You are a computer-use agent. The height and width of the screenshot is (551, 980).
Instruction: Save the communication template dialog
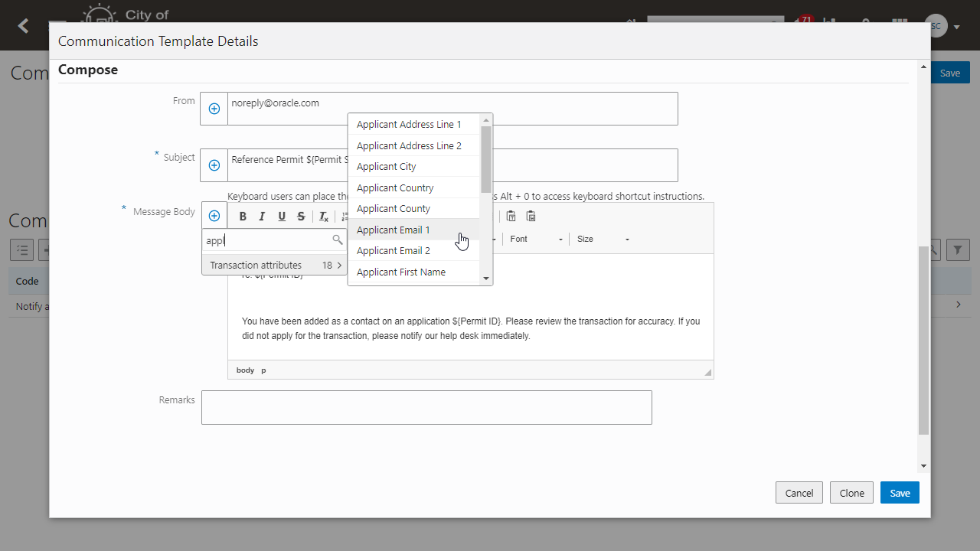[900, 493]
